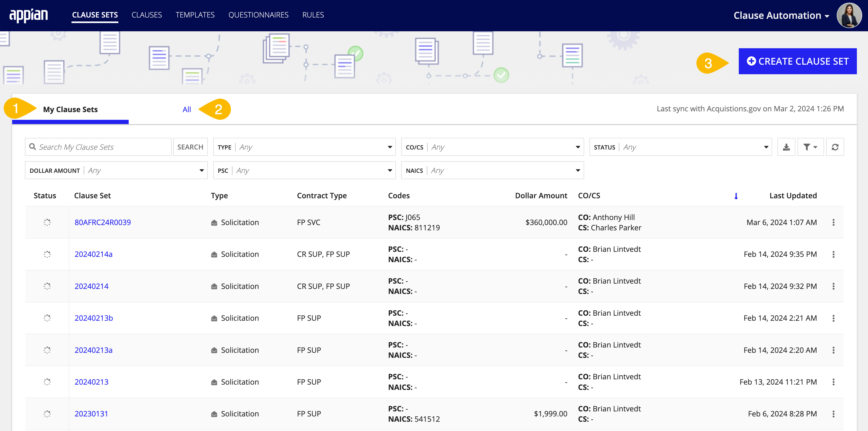This screenshot has width=868, height=431.
Task: Click the $1,999.00 dollar amount cell
Action: (x=551, y=414)
